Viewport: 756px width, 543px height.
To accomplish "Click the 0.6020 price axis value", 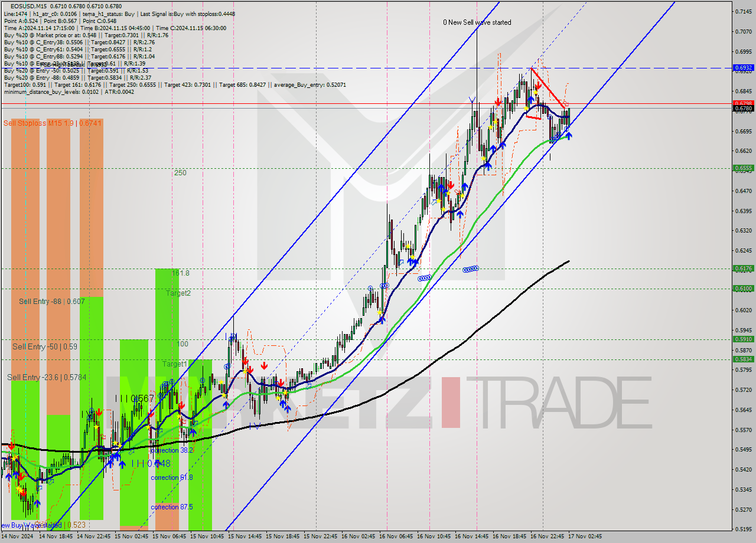I will (x=743, y=310).
